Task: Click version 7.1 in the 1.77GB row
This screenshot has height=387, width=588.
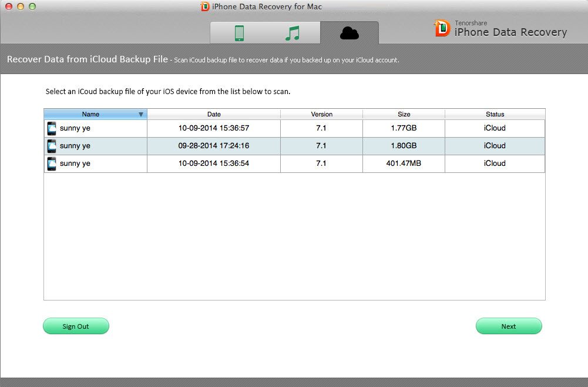Action: click(321, 128)
